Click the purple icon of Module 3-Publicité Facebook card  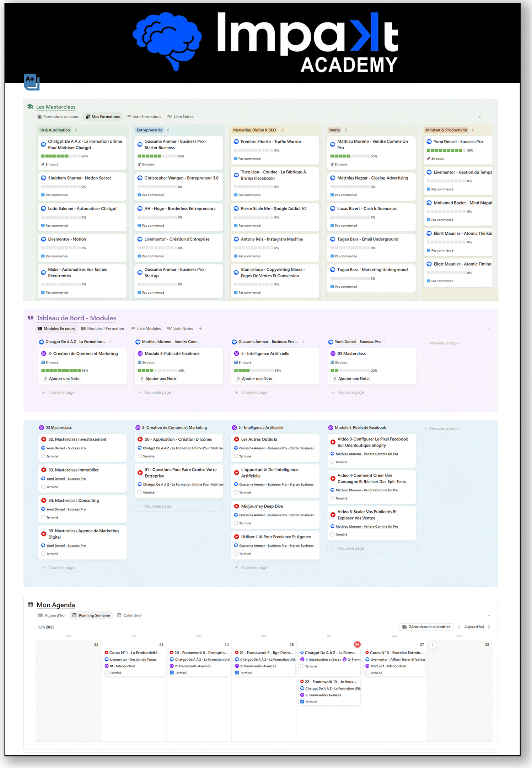click(140, 353)
